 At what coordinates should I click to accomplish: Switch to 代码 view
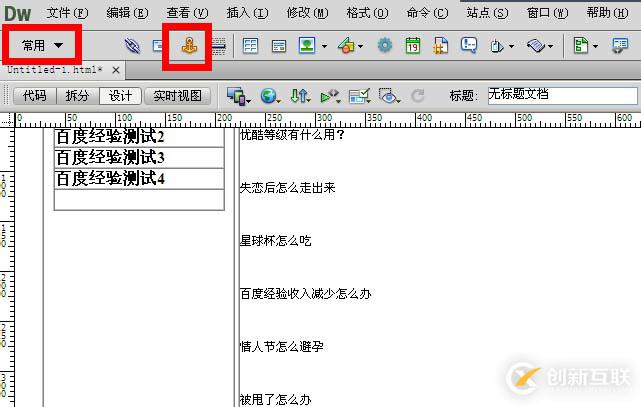click(35, 96)
